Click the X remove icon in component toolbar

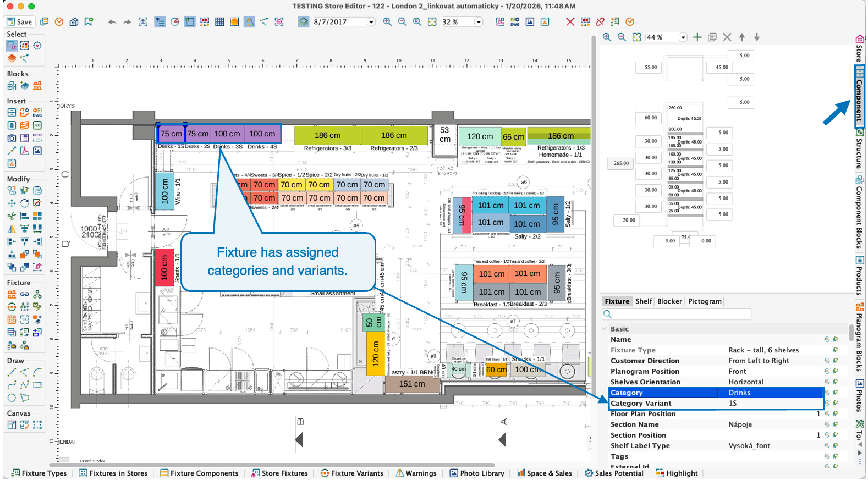pyautogui.click(x=727, y=37)
